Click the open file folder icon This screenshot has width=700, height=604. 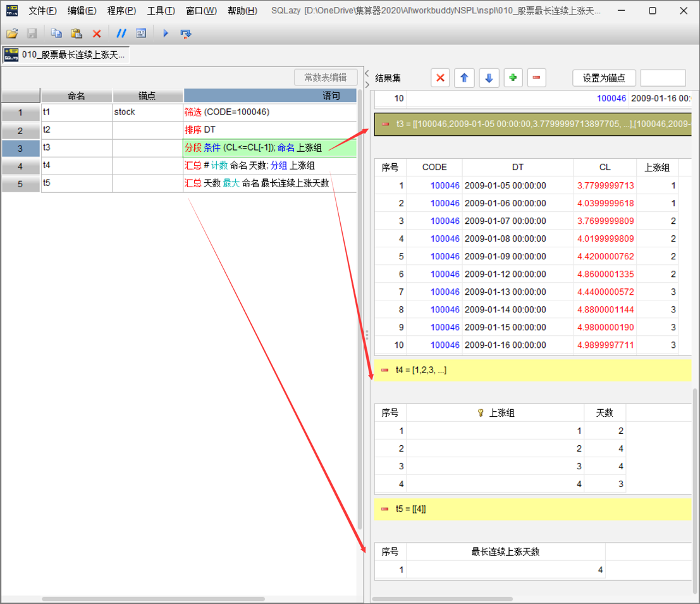point(12,34)
